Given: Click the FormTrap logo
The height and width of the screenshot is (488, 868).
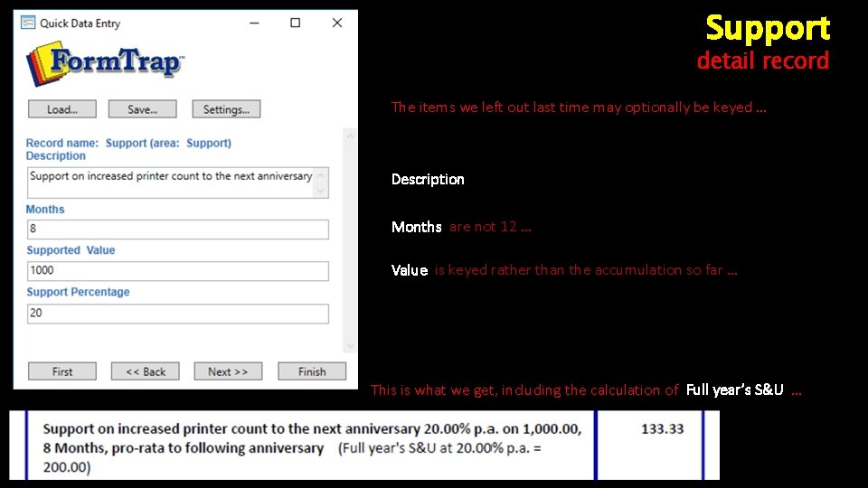Looking at the screenshot, I should [105, 63].
